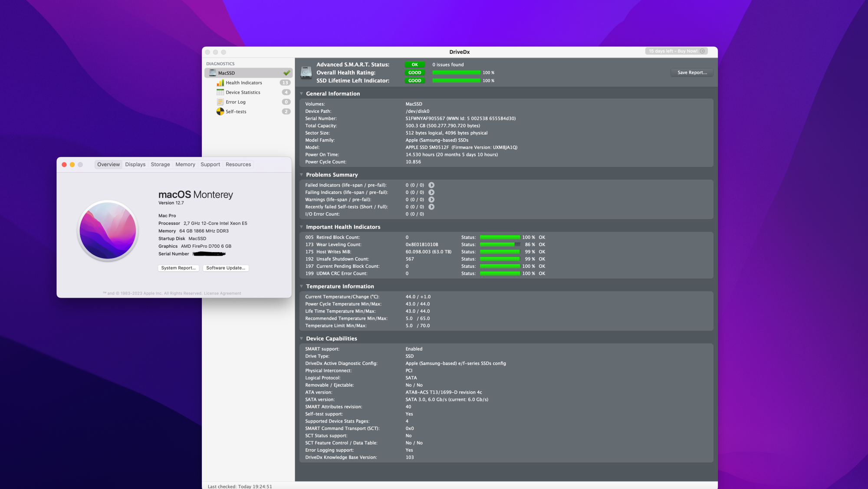Open the Displays tab

tap(135, 164)
